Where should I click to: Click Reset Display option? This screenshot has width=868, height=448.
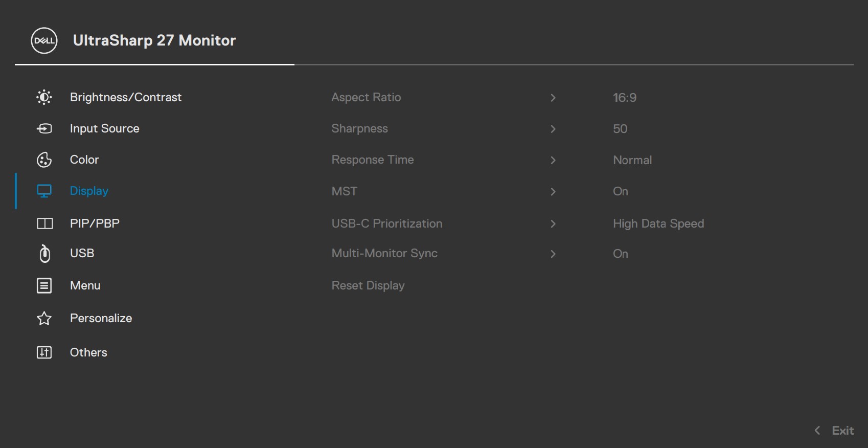tap(368, 285)
